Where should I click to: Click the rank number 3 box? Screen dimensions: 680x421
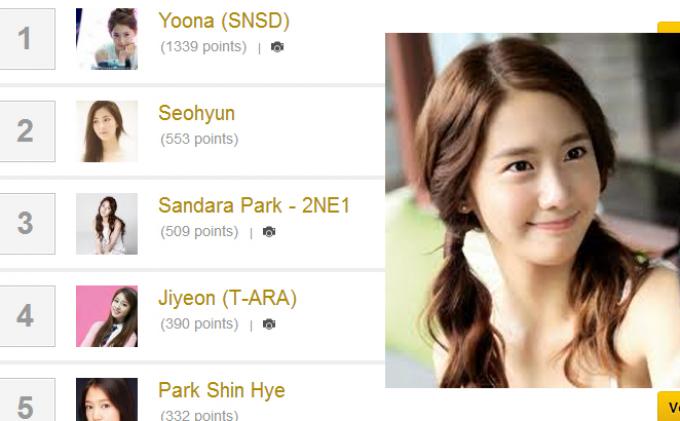click(x=27, y=224)
